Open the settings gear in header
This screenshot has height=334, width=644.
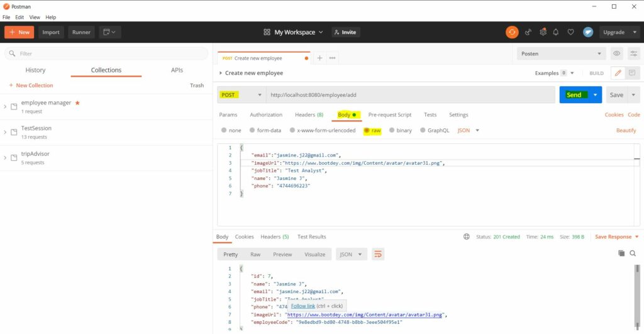pyautogui.click(x=543, y=32)
